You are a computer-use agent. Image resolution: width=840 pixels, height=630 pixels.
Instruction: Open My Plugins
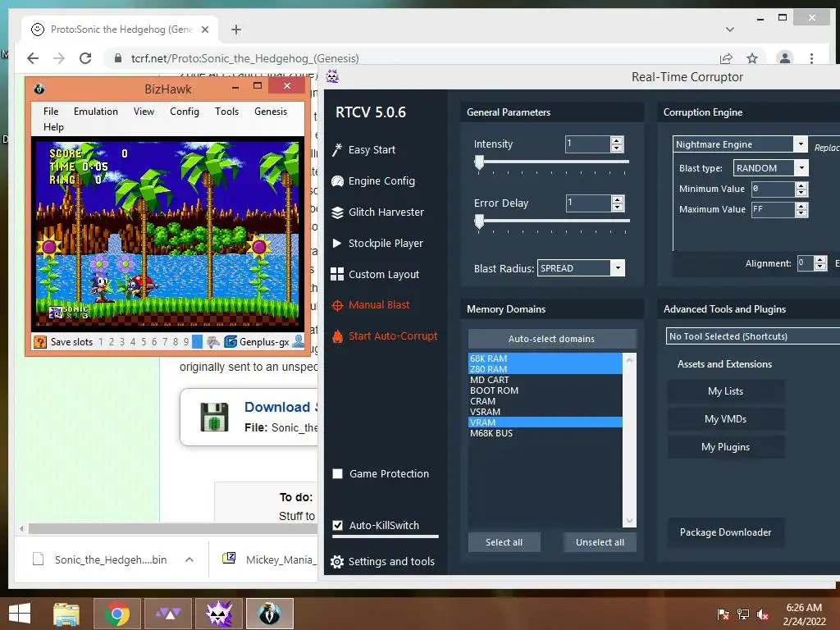coord(725,447)
